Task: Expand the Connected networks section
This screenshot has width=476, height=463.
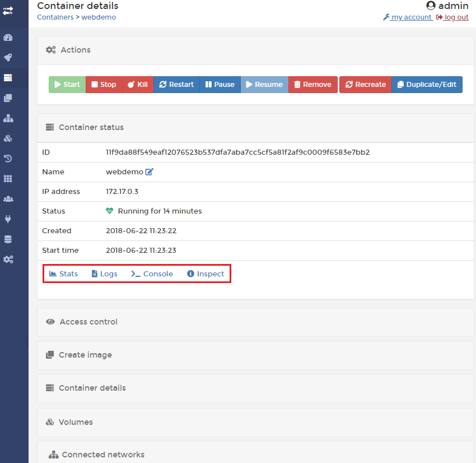Action: coord(102,455)
